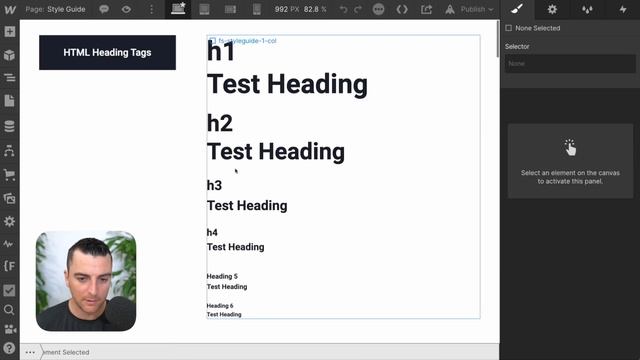The width and height of the screenshot is (640, 360).
Task: Open the comments speech bubble
Action: pyautogui.click(x=104, y=9)
